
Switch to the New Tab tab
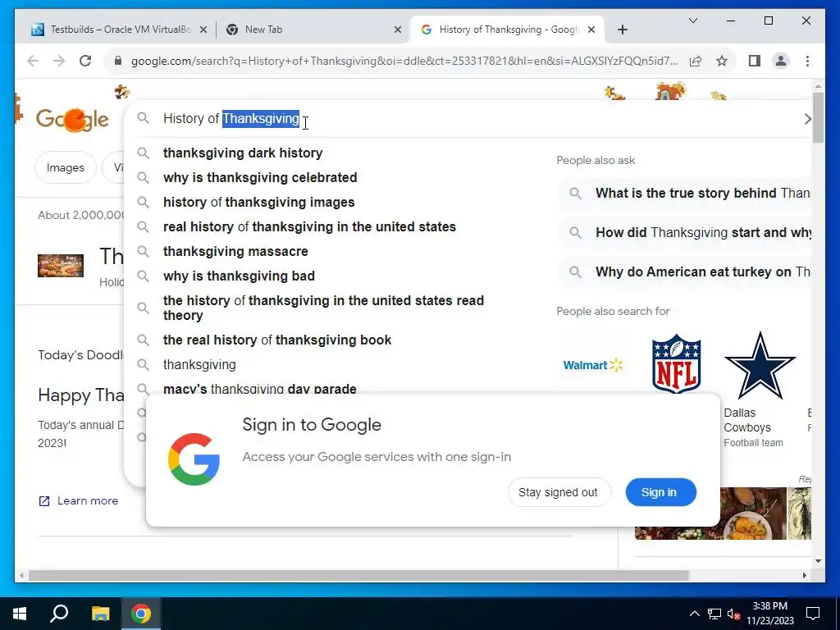309,30
